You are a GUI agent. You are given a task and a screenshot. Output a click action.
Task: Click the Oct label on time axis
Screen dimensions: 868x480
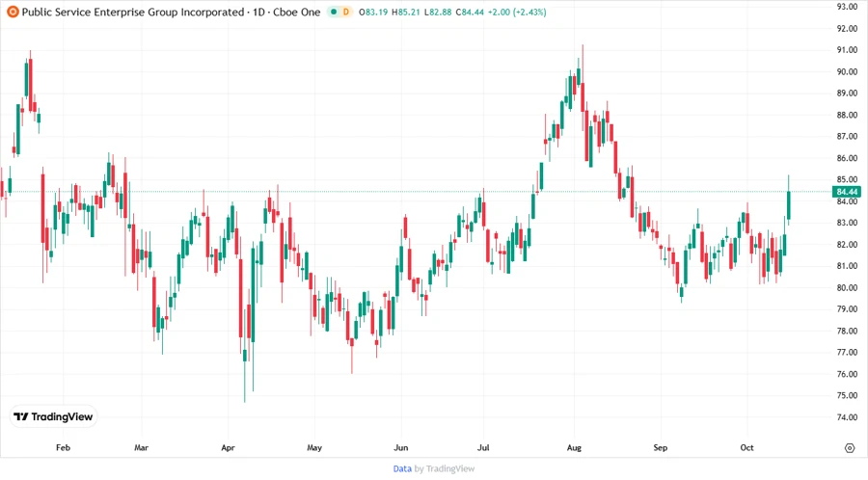tap(746, 447)
